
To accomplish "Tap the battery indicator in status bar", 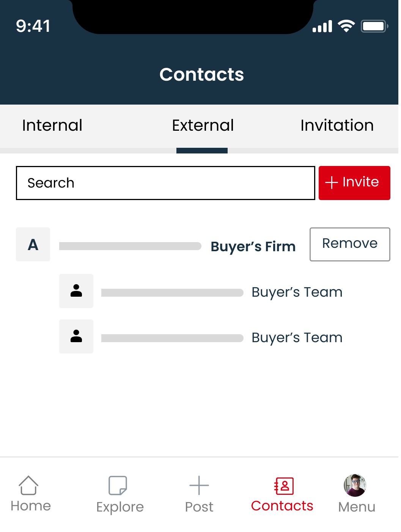I will (x=374, y=26).
